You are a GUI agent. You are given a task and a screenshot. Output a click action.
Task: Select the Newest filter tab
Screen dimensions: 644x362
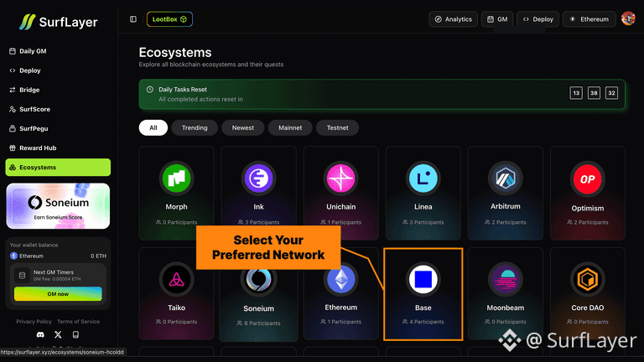tap(242, 127)
